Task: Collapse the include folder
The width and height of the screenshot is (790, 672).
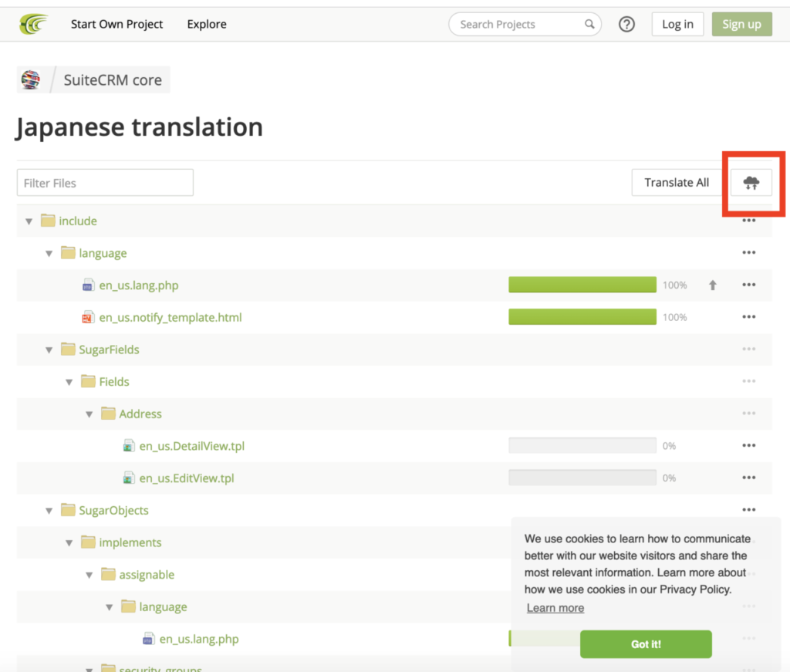Action: tap(29, 221)
